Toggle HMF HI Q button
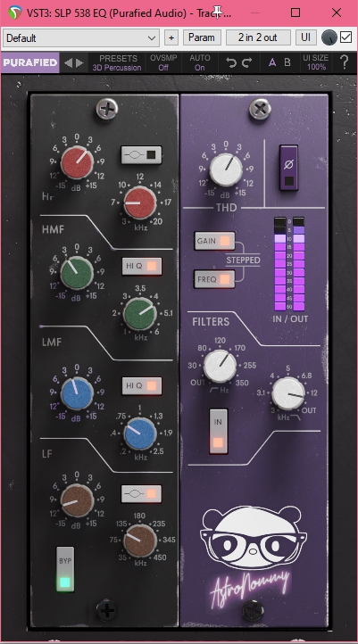Screen dimensions: 358x644 [142, 266]
